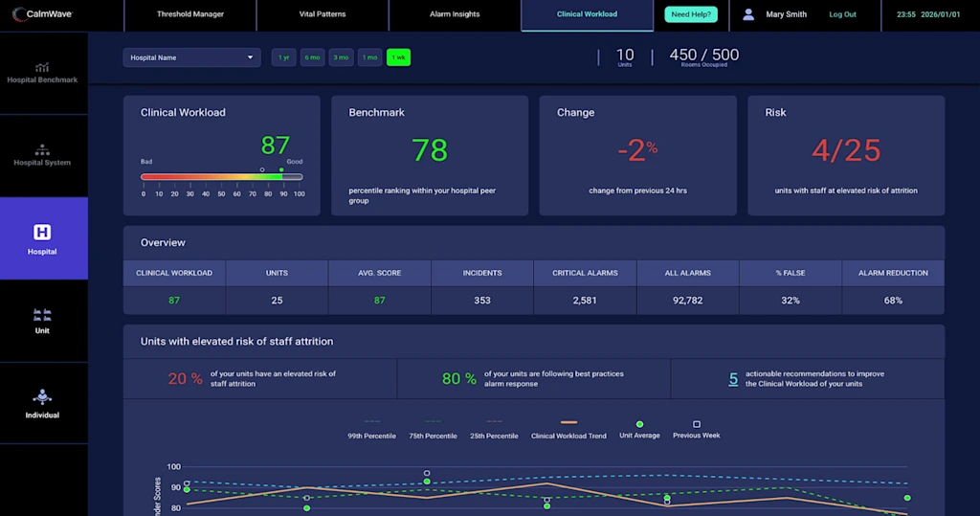980x516 pixels.
Task: Select the Hospital System hierarchy icon
Action: [x=42, y=150]
